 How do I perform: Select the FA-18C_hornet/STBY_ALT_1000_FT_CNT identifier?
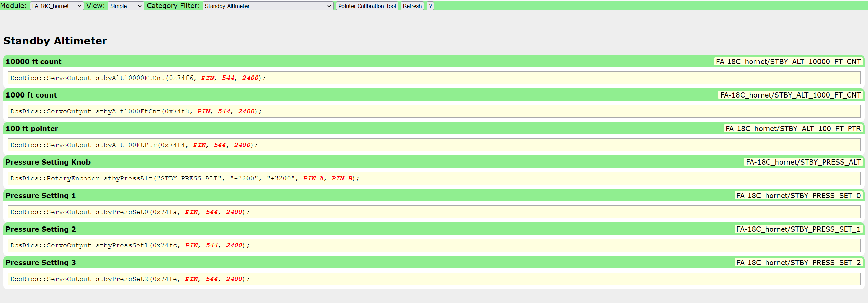(790, 95)
